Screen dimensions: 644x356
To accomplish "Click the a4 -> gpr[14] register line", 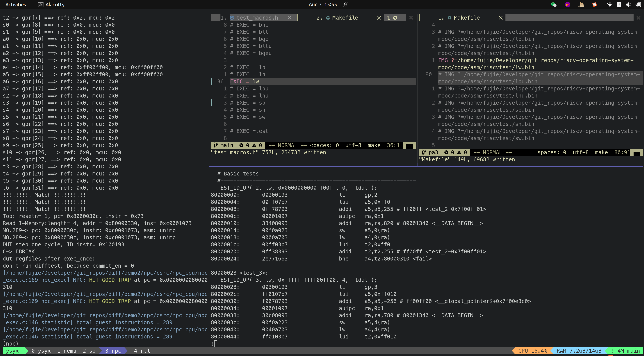I will pos(82,67).
